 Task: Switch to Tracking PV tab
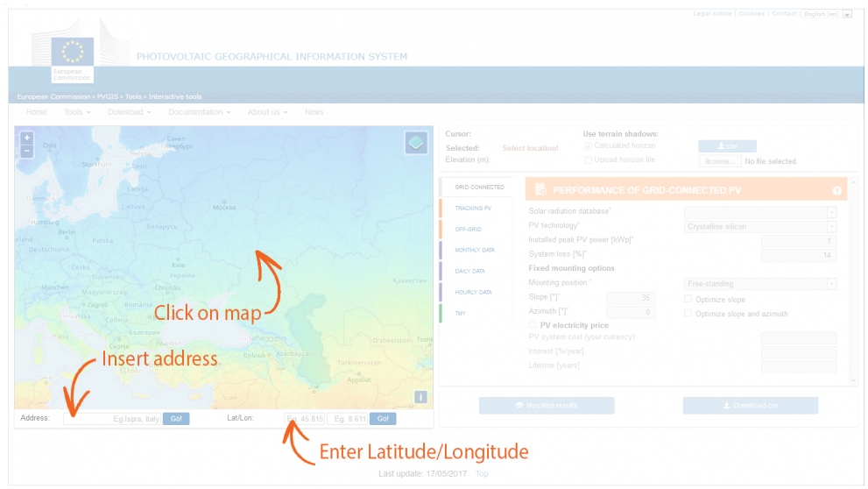tap(473, 209)
